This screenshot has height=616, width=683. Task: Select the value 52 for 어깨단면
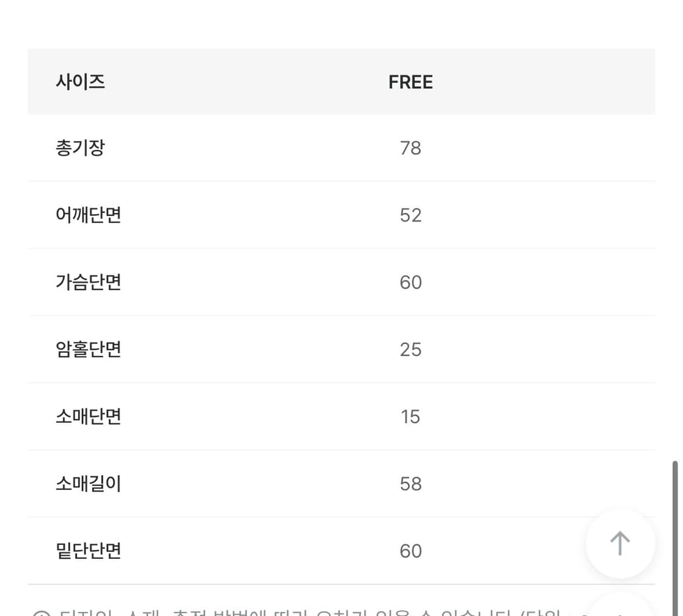pyautogui.click(x=410, y=214)
